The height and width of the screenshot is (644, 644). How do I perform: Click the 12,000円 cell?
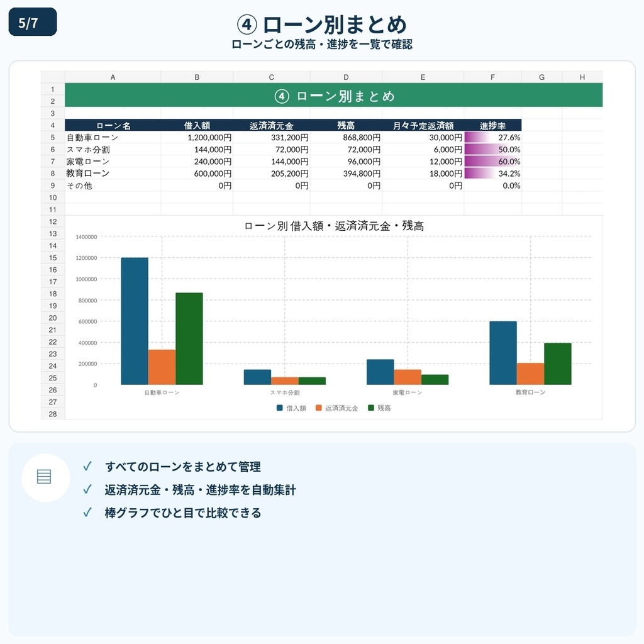click(423, 162)
